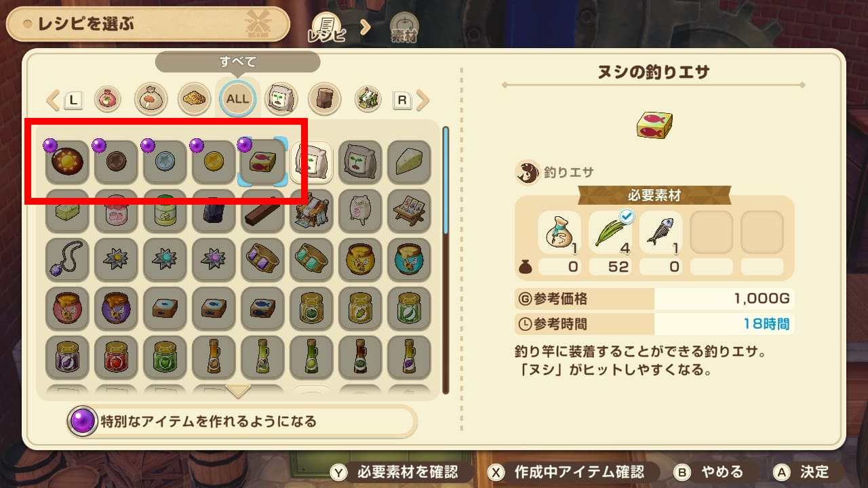The image size is (868, 488).
Task: Open the ALL category tab
Action: 237,99
